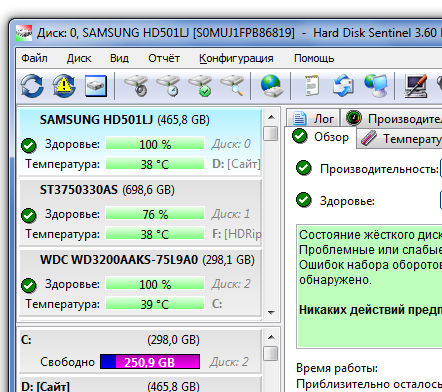
Task: Click the green check beside Производительность: label
Action: (x=304, y=168)
